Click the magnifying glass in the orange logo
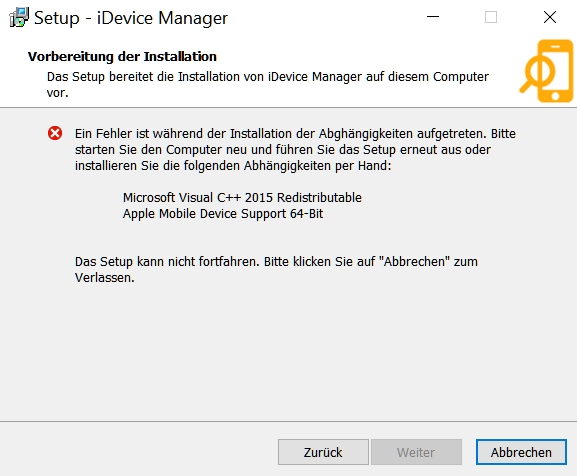The image size is (577, 476). pyautogui.click(x=537, y=74)
